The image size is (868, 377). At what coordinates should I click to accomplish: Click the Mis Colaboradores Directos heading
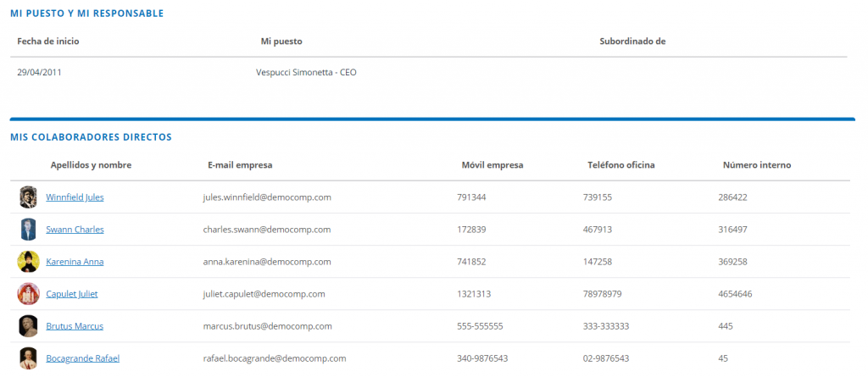click(91, 136)
